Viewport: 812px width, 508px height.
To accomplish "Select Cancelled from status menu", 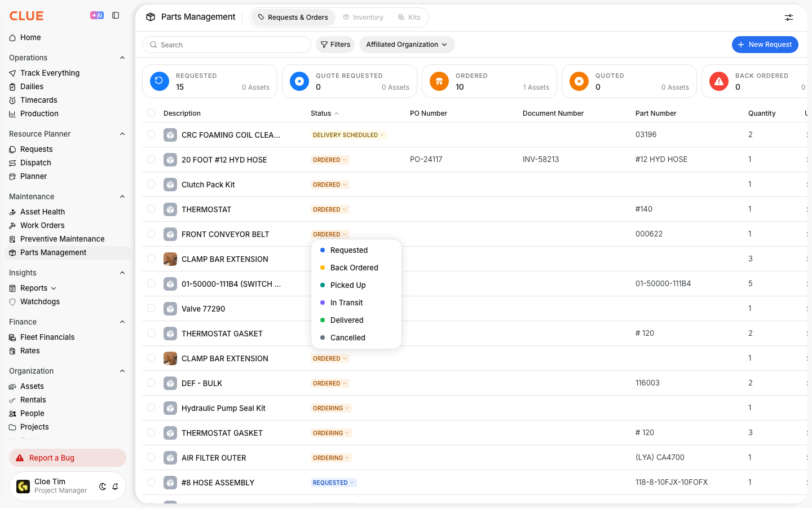I will click(356, 338).
